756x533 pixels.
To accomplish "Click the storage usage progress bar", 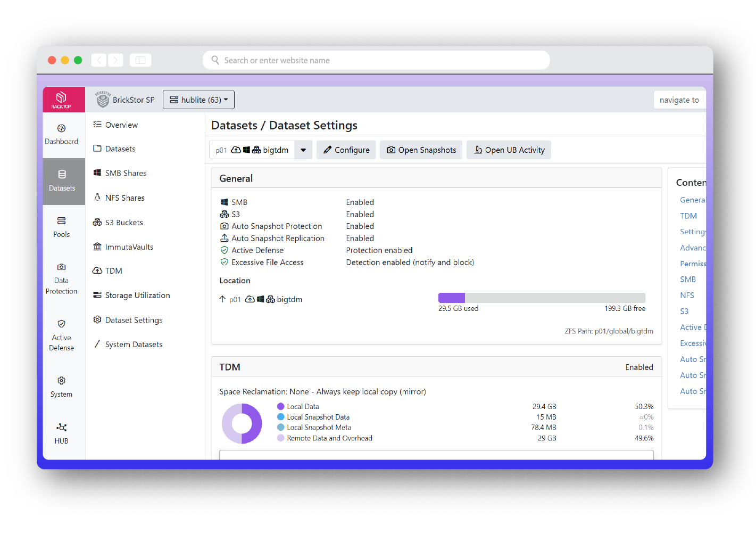I will pos(542,298).
